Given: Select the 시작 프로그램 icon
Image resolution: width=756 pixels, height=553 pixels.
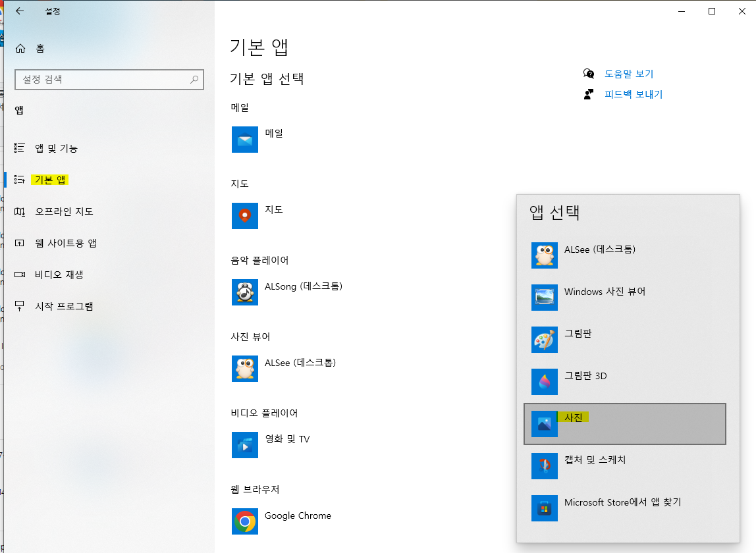Looking at the screenshot, I should (19, 305).
